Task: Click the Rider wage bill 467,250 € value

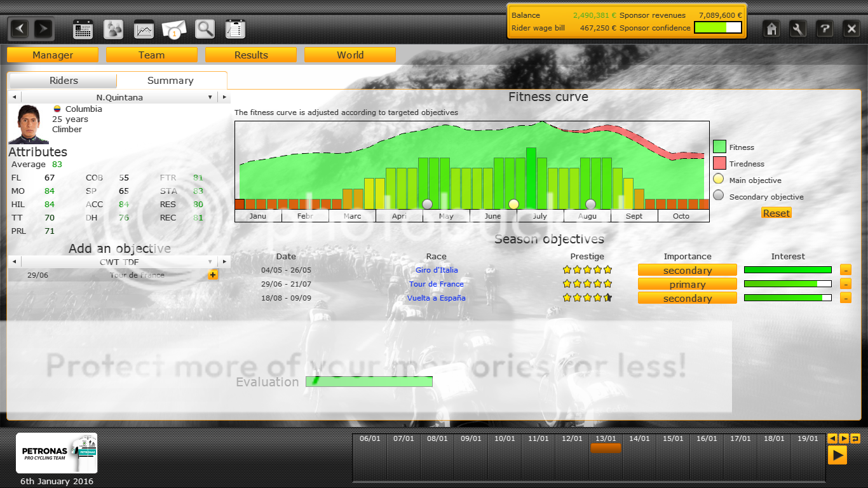Action: [x=598, y=28]
